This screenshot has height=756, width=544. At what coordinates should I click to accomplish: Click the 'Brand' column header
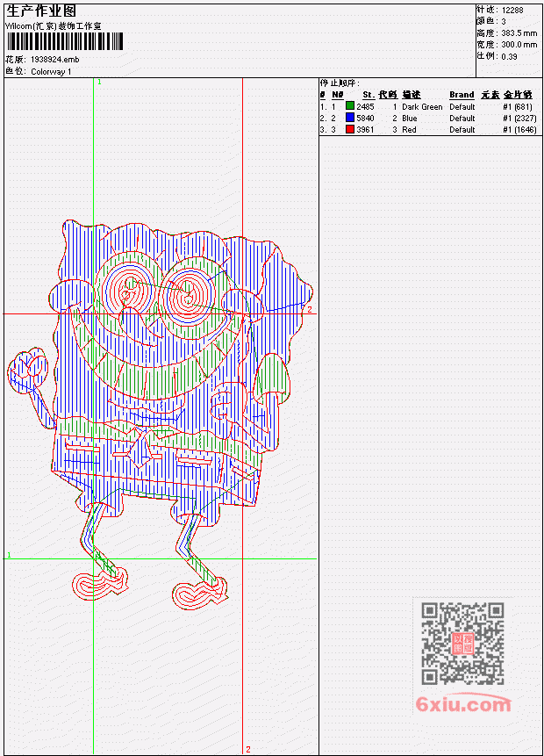tap(462, 95)
